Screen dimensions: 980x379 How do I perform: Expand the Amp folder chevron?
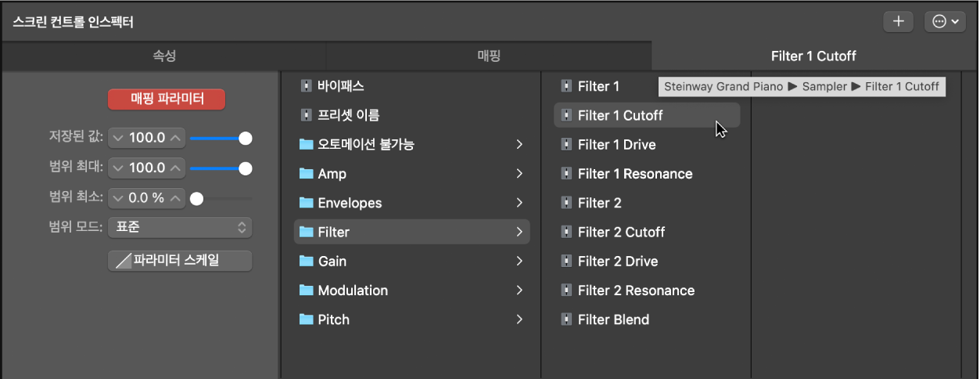point(519,174)
